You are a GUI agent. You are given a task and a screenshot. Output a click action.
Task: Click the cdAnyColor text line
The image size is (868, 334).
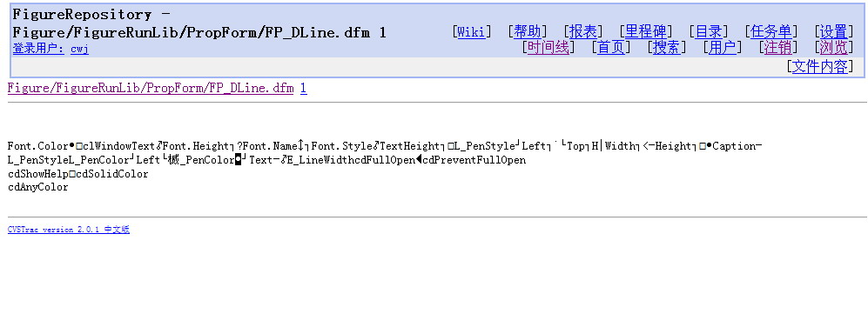click(x=37, y=188)
